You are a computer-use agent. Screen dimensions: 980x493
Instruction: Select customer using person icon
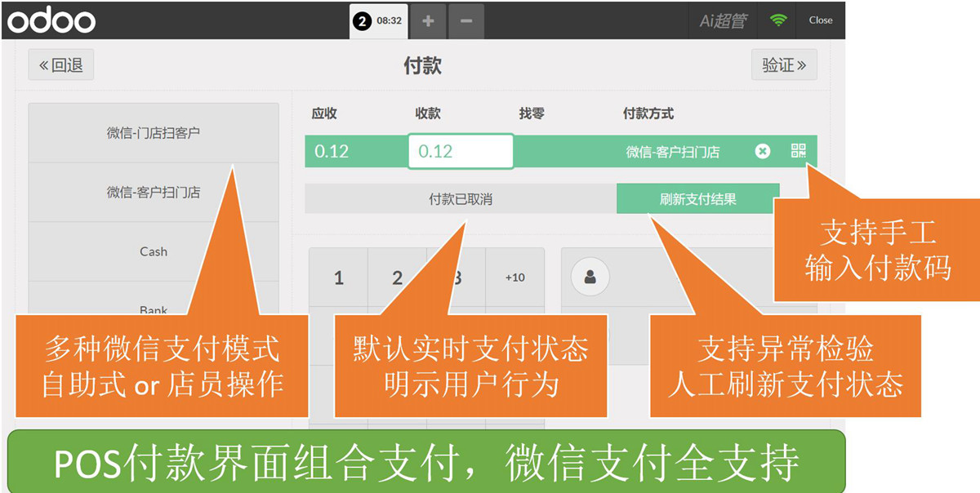click(590, 278)
